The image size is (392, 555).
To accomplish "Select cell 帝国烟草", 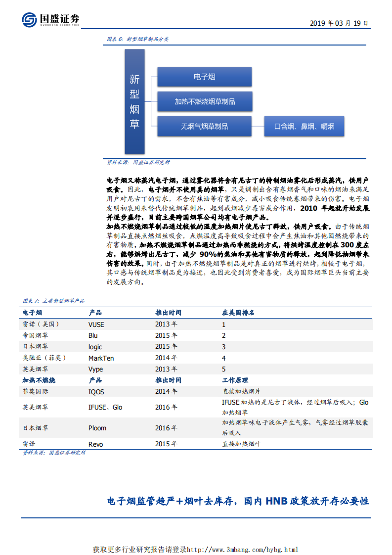I will [x=36, y=335].
